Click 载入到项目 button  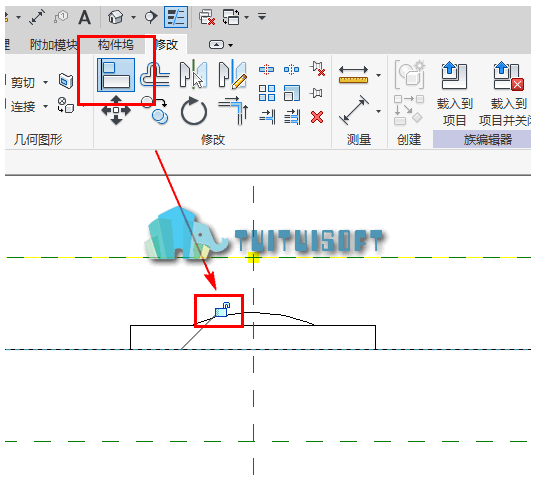[454, 94]
